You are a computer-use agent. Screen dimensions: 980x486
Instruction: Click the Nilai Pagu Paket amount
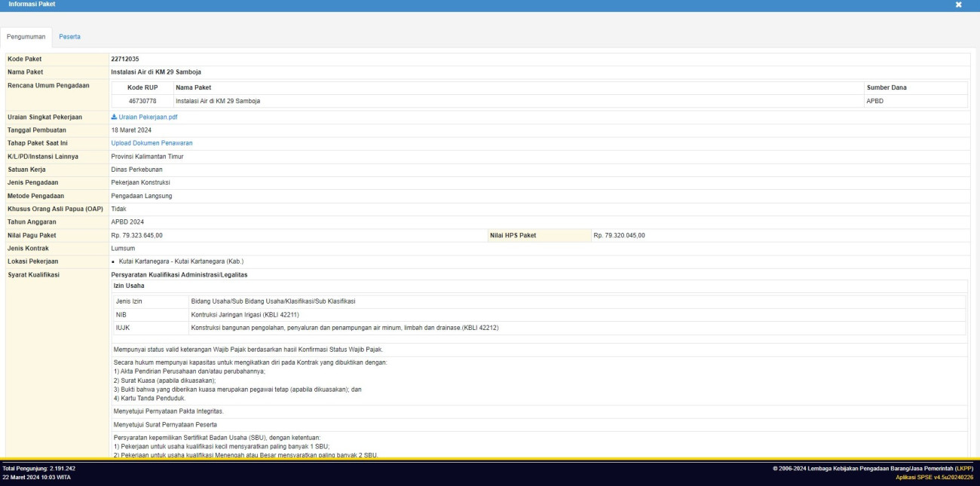[136, 236]
